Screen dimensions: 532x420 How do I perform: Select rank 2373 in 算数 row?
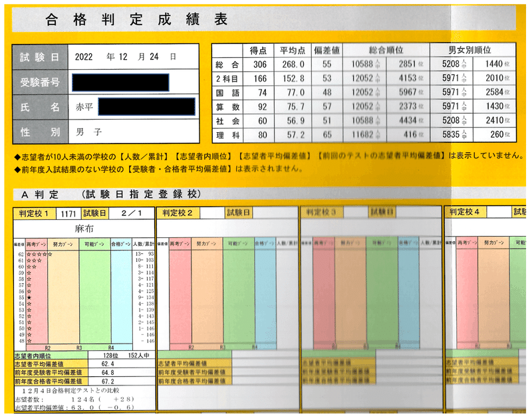[407, 106]
